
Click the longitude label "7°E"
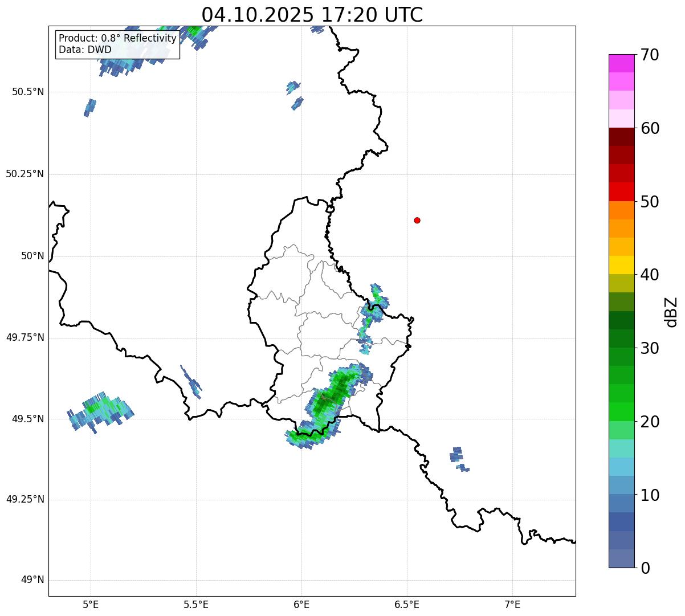[x=512, y=604]
